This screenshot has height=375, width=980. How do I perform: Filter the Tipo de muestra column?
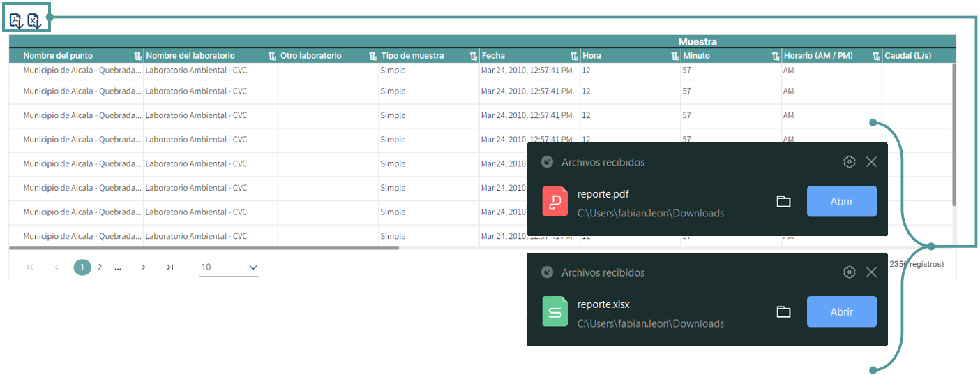tap(474, 56)
